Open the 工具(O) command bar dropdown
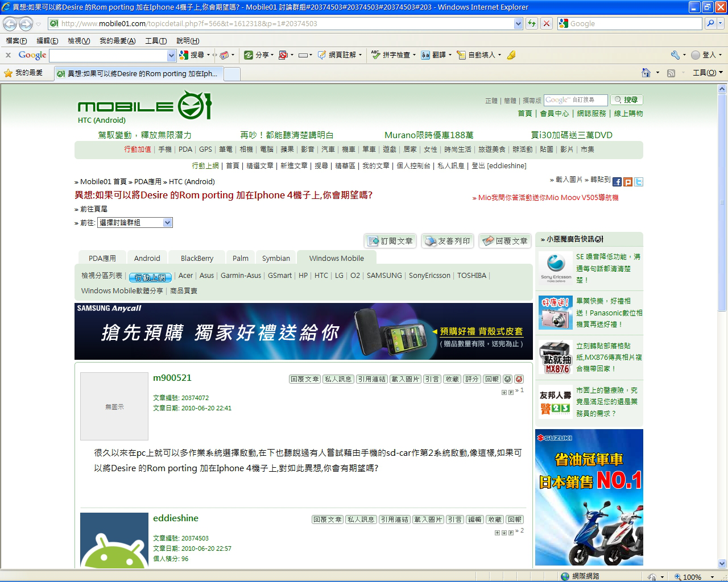 pyautogui.click(x=708, y=73)
